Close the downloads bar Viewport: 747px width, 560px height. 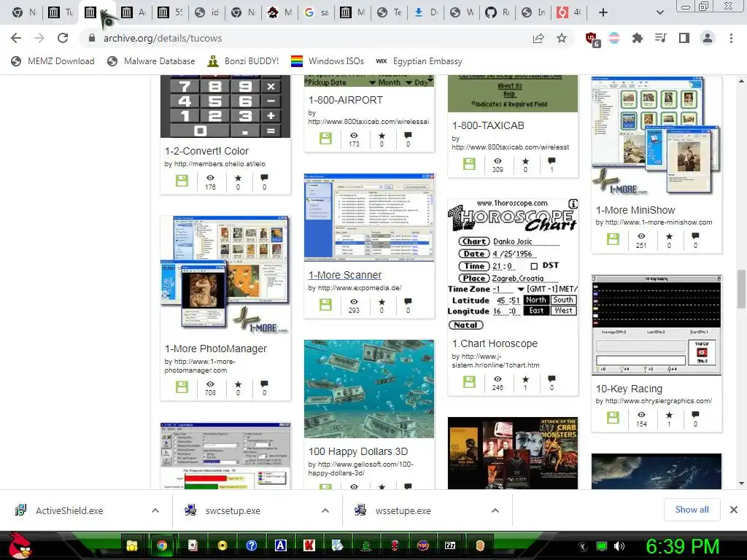(734, 510)
